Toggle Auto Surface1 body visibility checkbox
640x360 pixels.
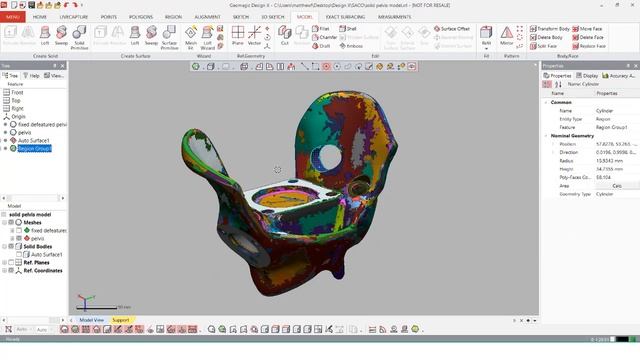tap(19, 254)
